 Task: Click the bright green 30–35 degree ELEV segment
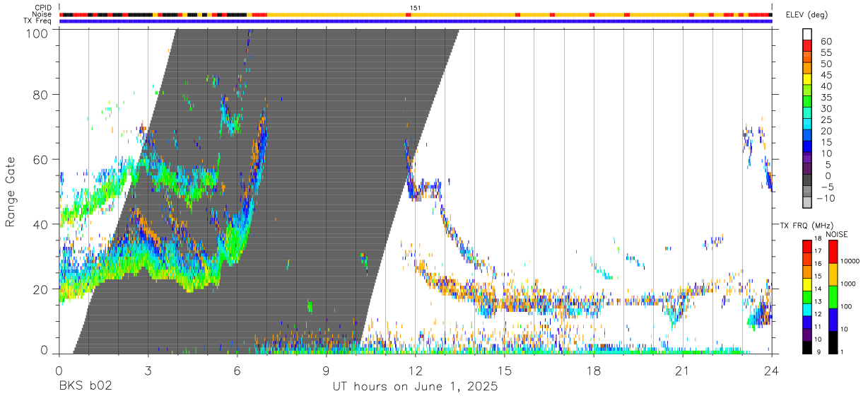pyautogui.click(x=807, y=101)
